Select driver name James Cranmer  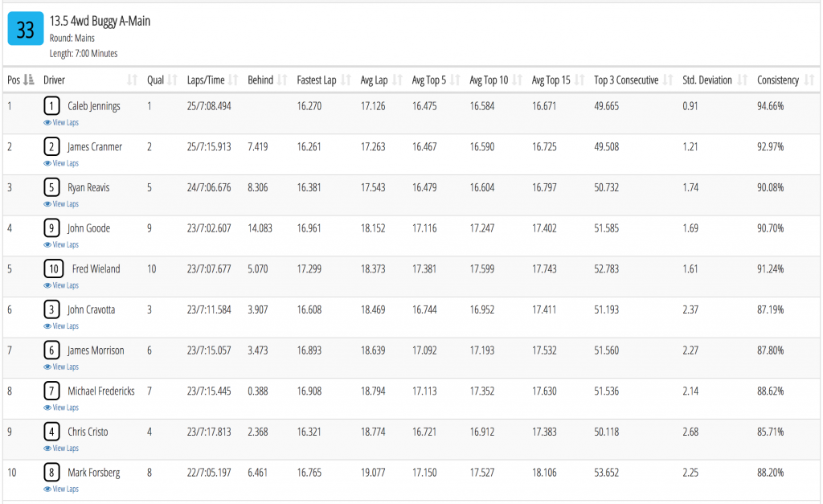[x=95, y=147]
